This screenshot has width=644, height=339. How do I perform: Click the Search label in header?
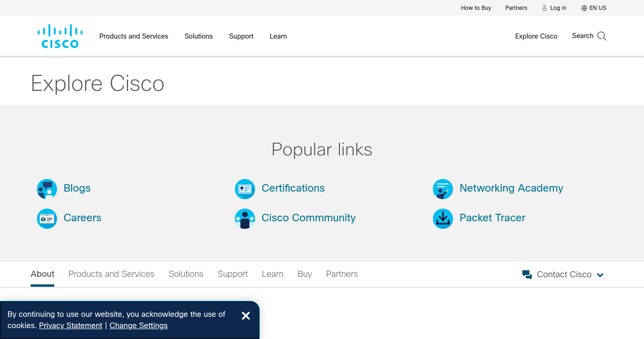click(583, 36)
